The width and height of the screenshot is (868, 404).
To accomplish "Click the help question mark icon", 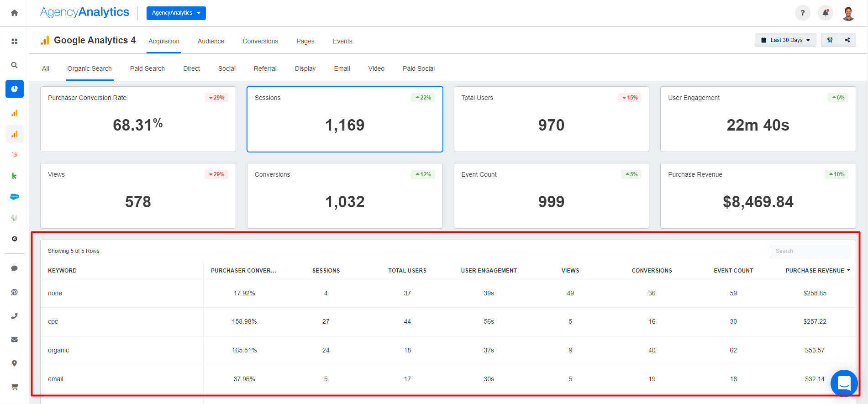I will coord(802,13).
